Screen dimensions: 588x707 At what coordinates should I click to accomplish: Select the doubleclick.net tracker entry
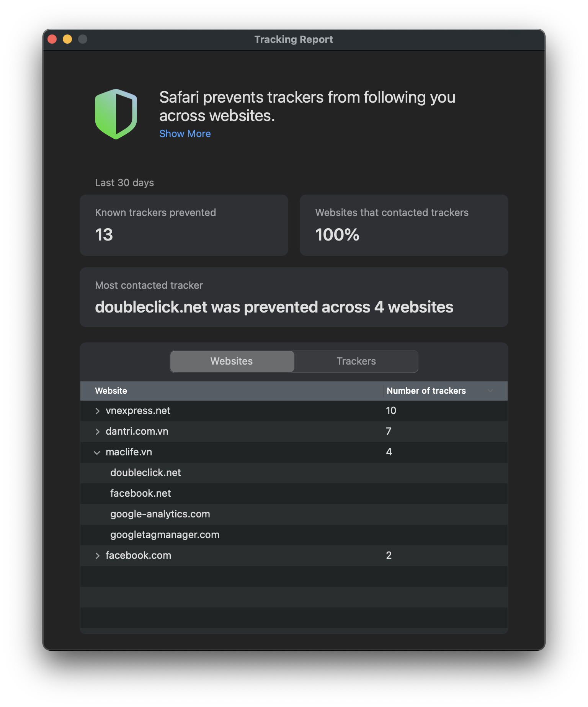point(145,473)
